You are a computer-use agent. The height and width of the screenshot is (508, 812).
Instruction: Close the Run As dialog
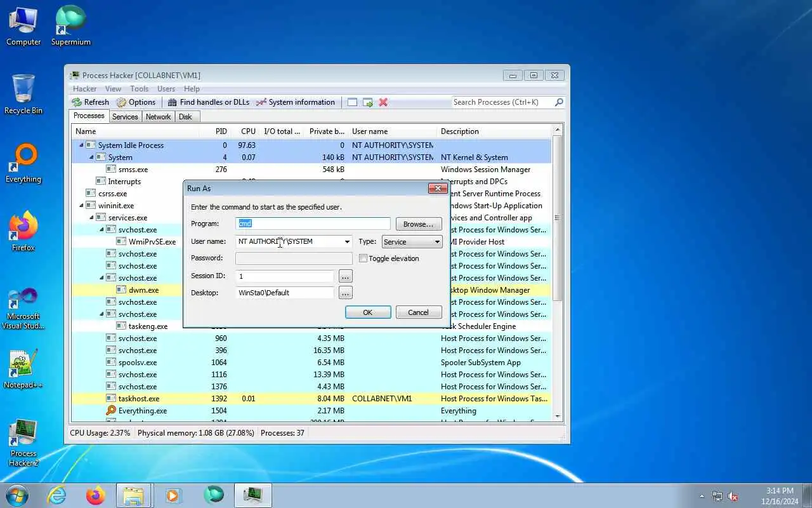[x=438, y=188]
